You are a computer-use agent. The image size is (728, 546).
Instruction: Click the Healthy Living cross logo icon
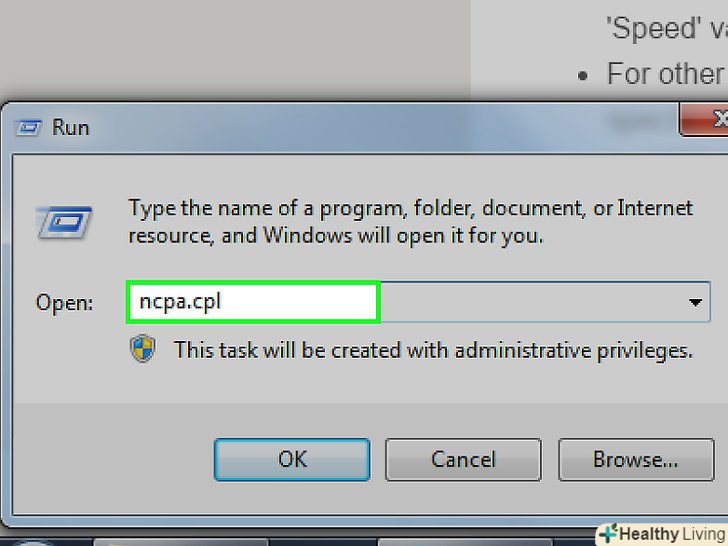point(609,533)
